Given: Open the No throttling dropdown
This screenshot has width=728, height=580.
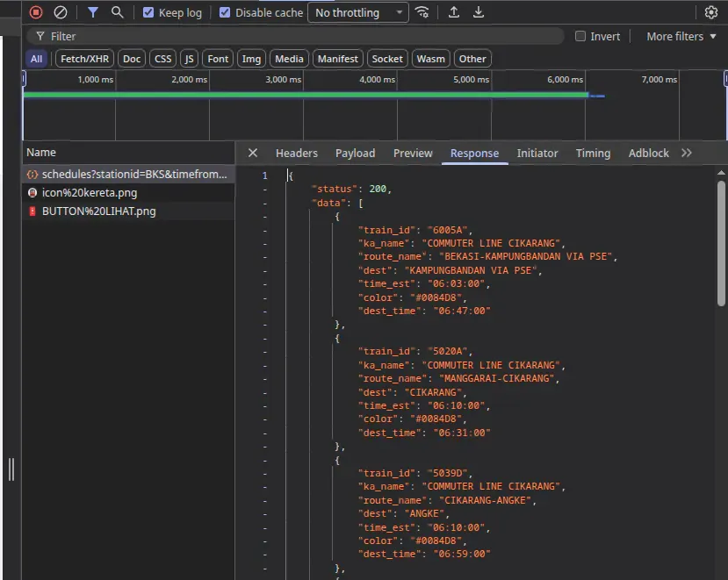Looking at the screenshot, I should pos(358,12).
